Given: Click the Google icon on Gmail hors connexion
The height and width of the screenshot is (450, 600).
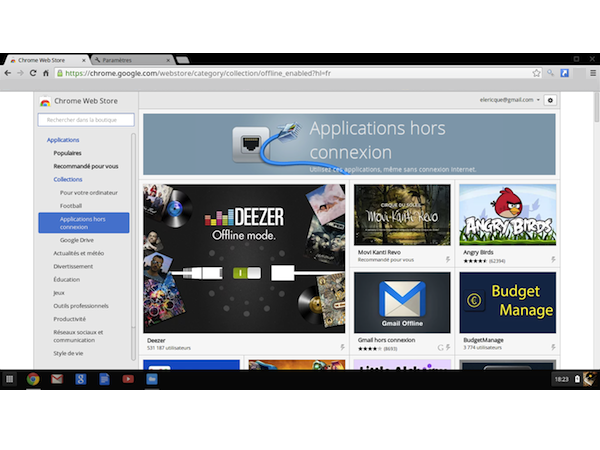Looking at the screenshot, I should (440, 347).
